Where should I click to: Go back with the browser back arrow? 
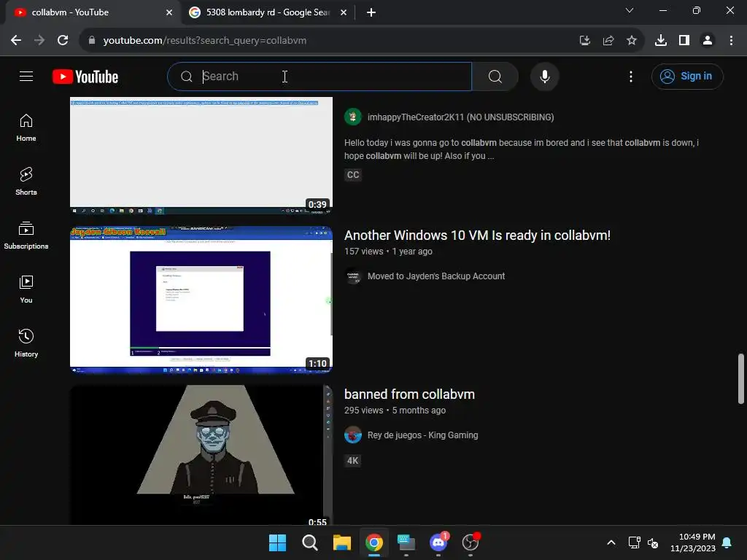click(16, 40)
